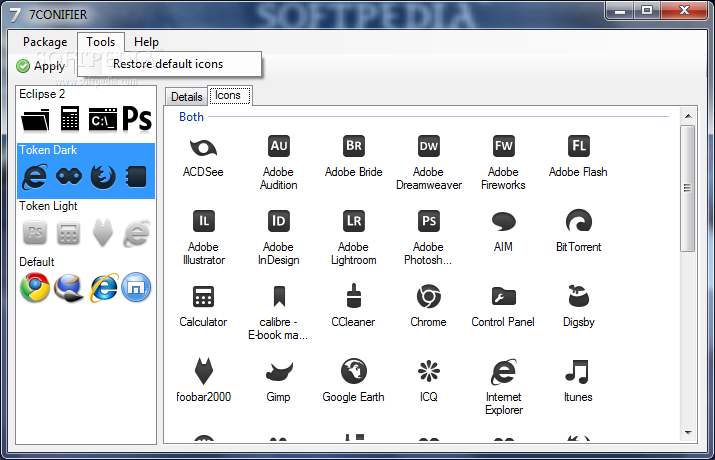This screenshot has height=460, width=715.
Task: Click the Apply button
Action: coord(41,67)
